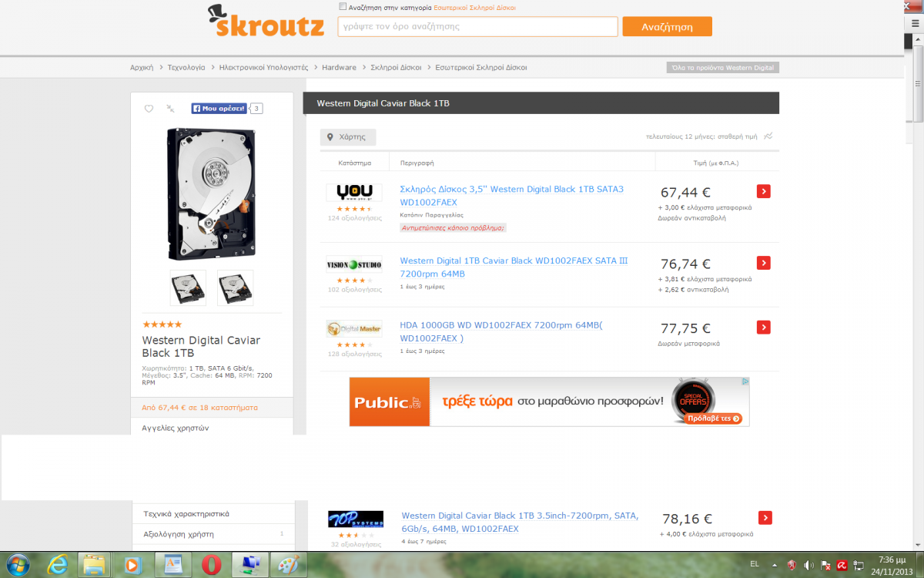Open Windows Media Player from taskbar
Image resolution: width=924 pixels, height=578 pixels.
[133, 565]
